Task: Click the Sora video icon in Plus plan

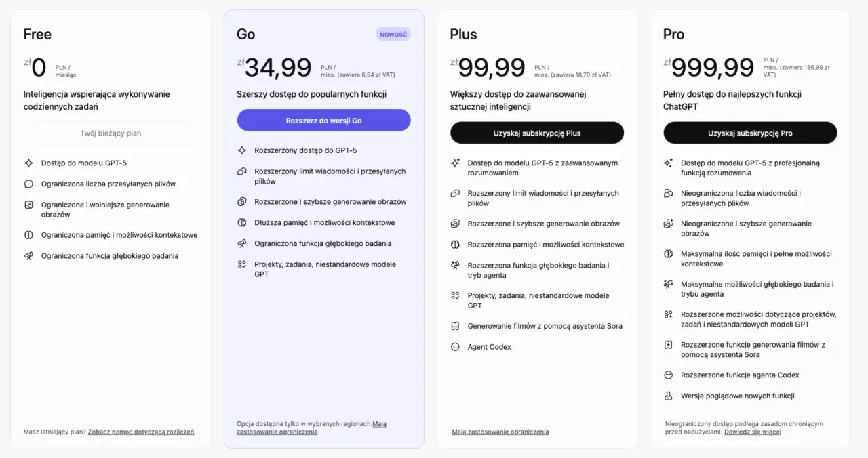Action: [455, 326]
